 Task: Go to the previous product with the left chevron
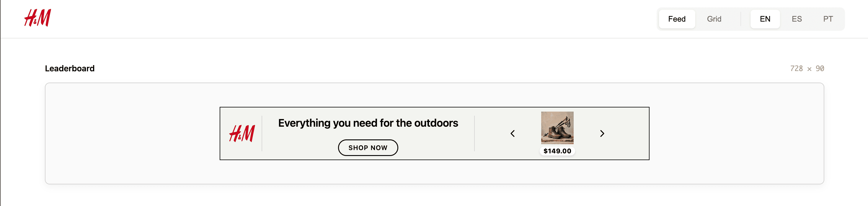[513, 134]
